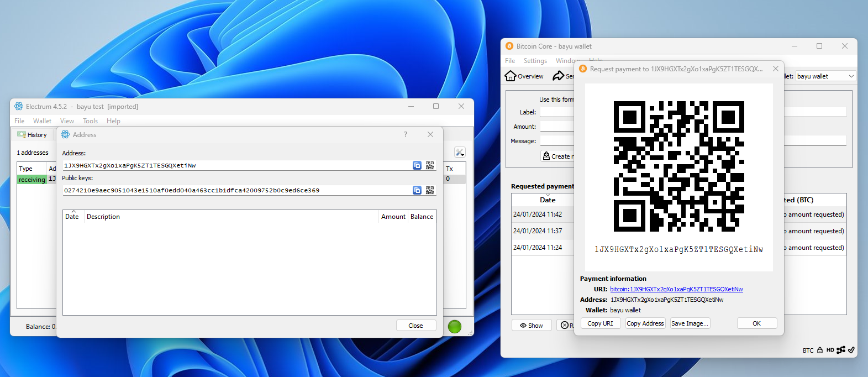Go to Overview in the Bitcoin Core toolbar
This screenshot has width=868, height=377.
524,76
